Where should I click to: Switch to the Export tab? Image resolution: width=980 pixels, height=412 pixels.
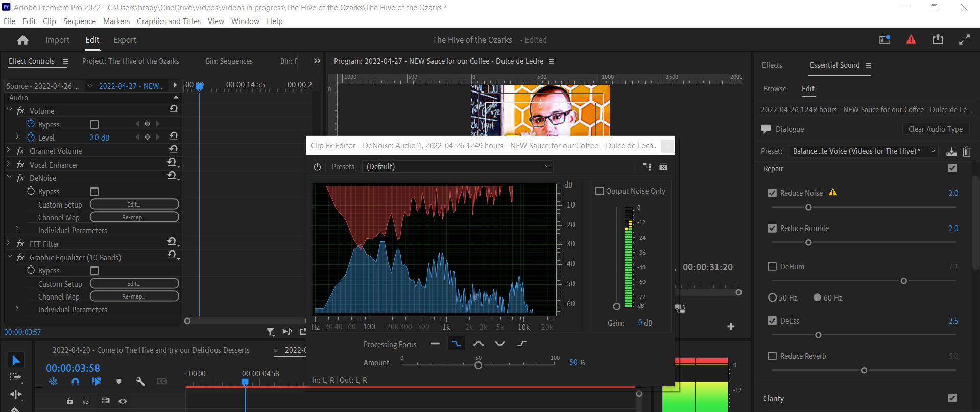(x=125, y=40)
